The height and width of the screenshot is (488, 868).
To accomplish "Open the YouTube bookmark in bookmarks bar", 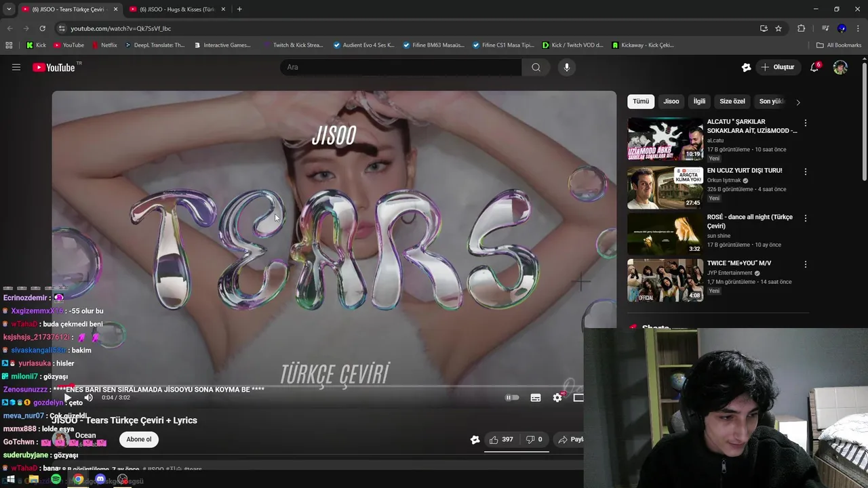I will coord(68,45).
